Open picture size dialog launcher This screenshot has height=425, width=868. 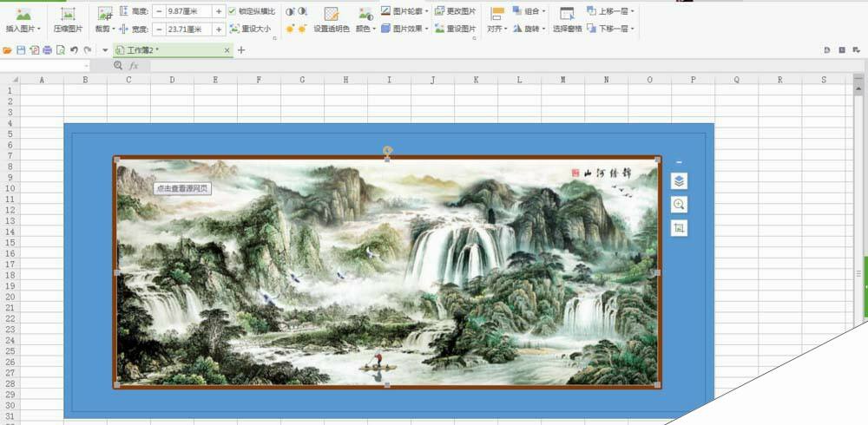(x=274, y=38)
